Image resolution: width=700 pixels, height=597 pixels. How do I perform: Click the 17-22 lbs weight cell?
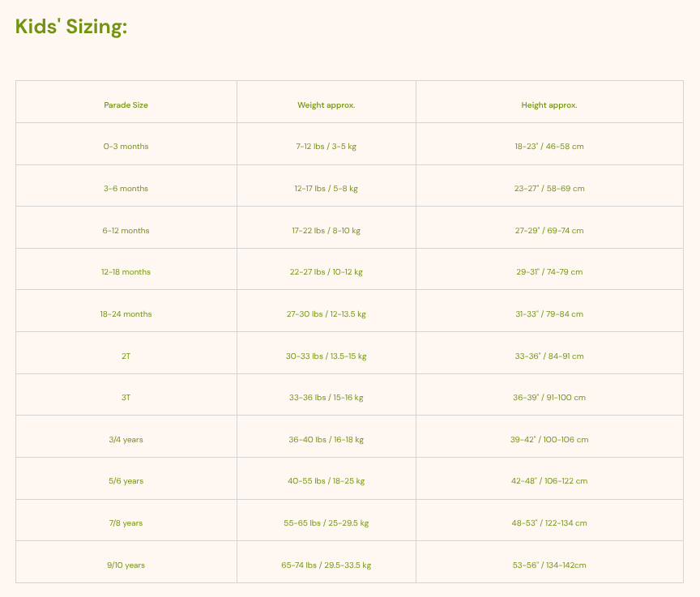pyautogui.click(x=326, y=230)
